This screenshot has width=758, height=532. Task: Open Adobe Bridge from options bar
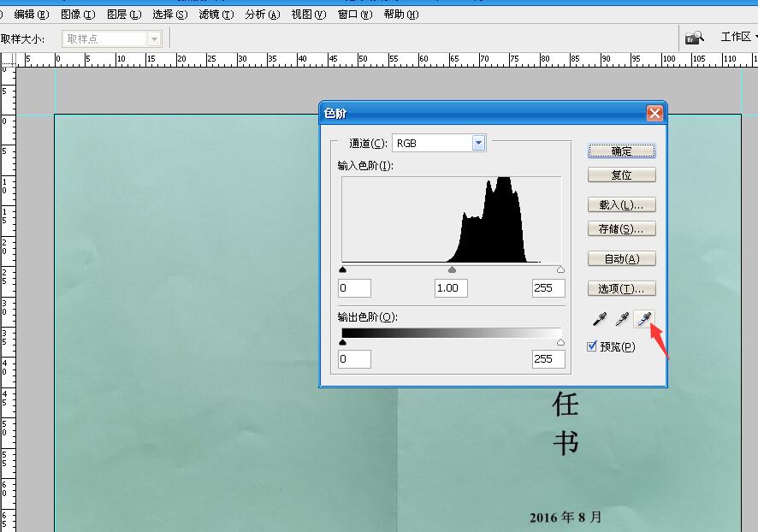pos(694,38)
